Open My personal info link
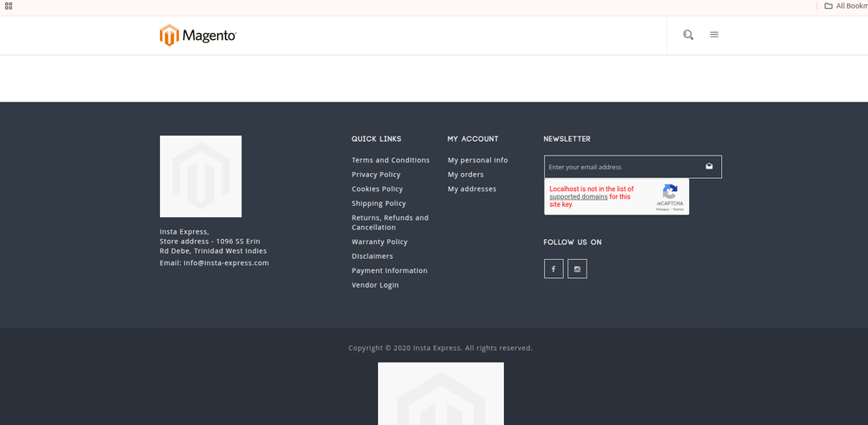This screenshot has width=868, height=425. point(478,160)
